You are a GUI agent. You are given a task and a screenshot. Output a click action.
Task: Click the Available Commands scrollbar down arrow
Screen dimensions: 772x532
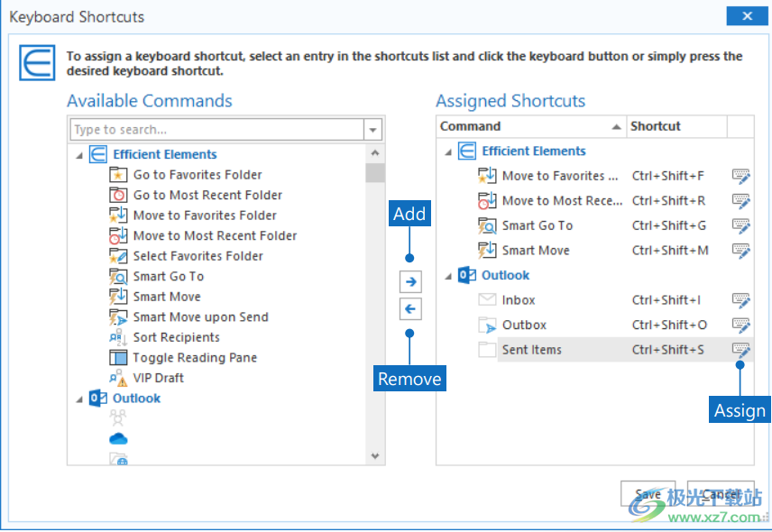point(375,457)
